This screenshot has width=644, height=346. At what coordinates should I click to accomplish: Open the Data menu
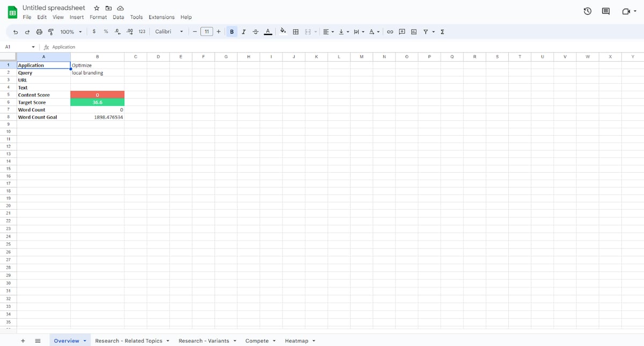[x=118, y=17]
